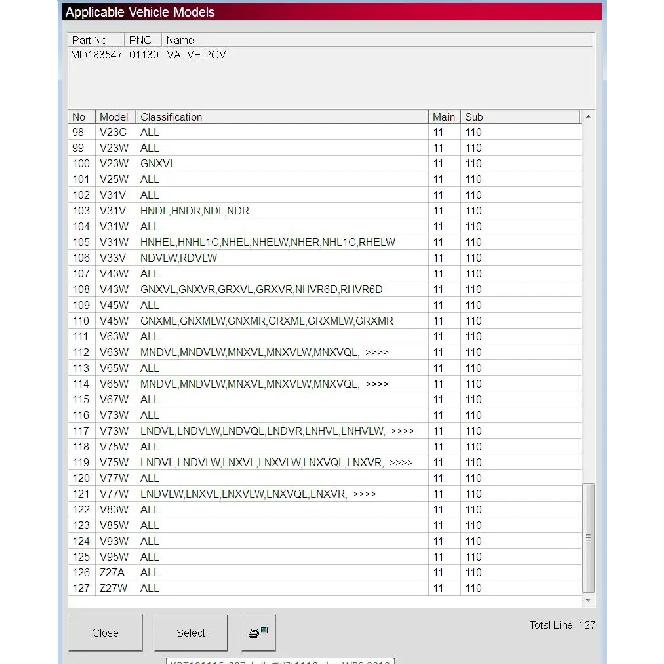Screen dimensions: 664x664
Task: Click the print icon button
Action: pos(258,632)
